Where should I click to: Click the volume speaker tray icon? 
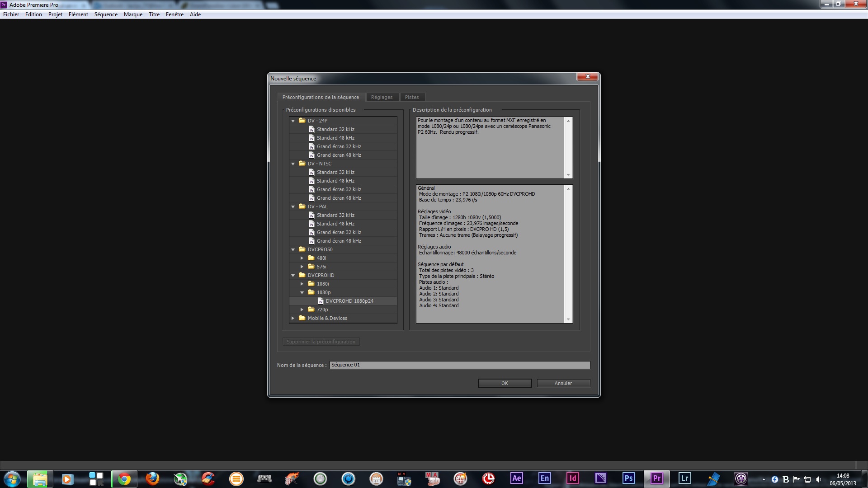818,479
